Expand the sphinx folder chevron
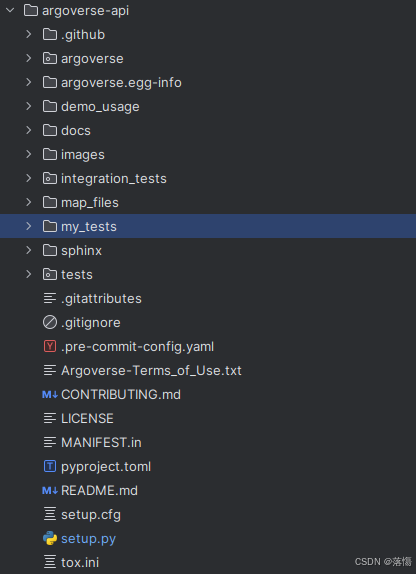 click(29, 250)
